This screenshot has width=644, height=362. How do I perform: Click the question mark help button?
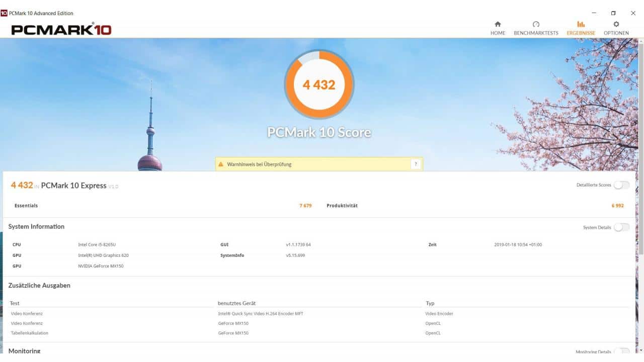point(416,163)
